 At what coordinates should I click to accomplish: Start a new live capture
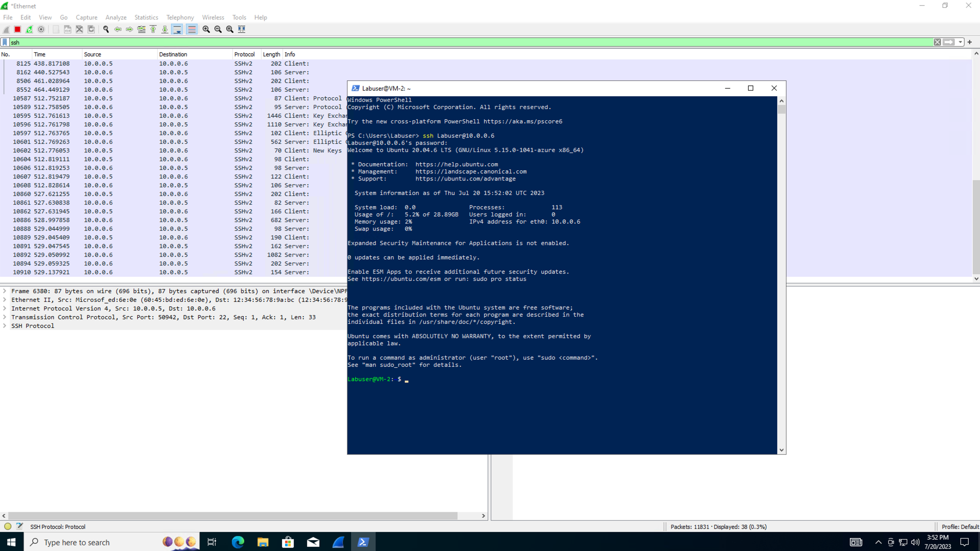[x=5, y=29]
